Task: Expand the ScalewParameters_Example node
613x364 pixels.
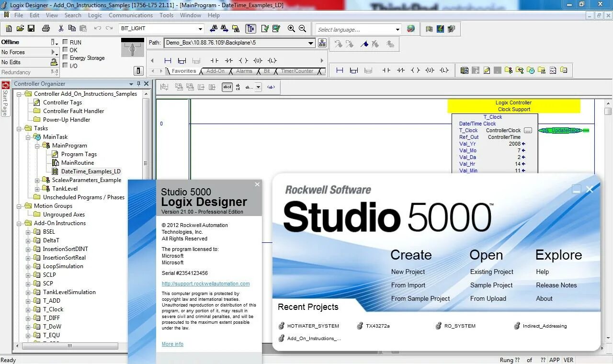Action: pyautogui.click(x=37, y=180)
